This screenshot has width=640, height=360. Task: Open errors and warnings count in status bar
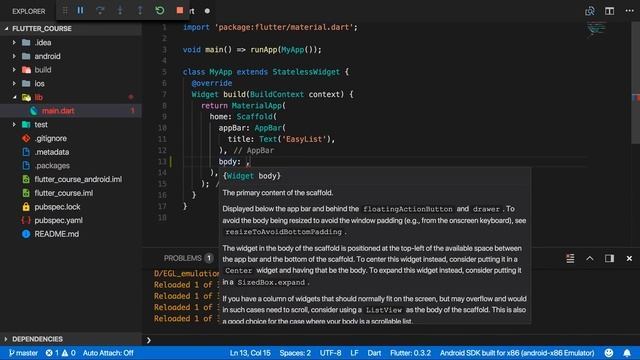click(x=60, y=353)
